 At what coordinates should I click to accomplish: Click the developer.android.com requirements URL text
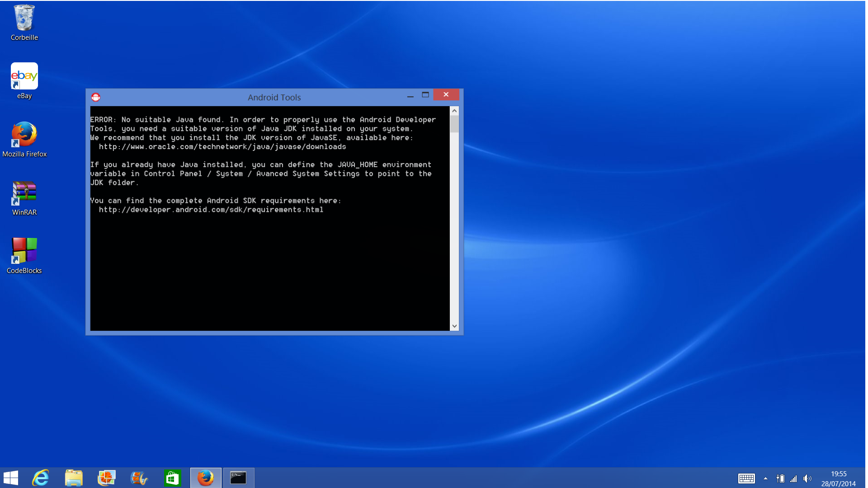211,210
